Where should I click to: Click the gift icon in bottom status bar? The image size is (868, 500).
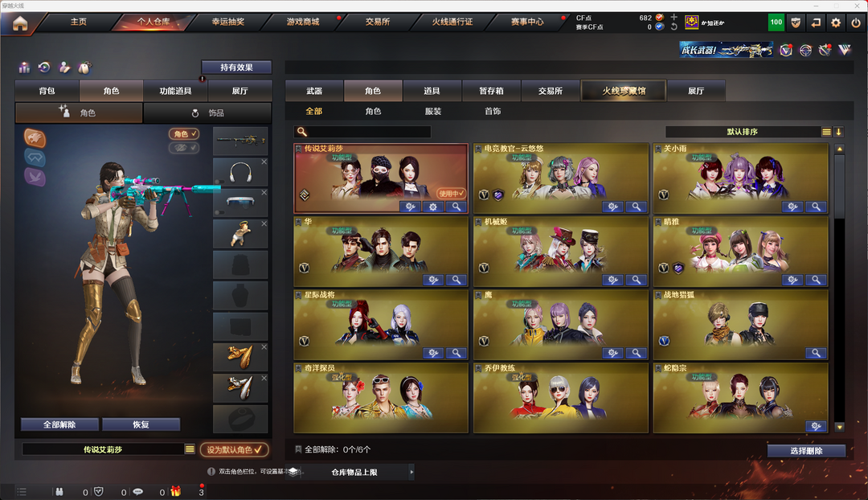pos(175,491)
